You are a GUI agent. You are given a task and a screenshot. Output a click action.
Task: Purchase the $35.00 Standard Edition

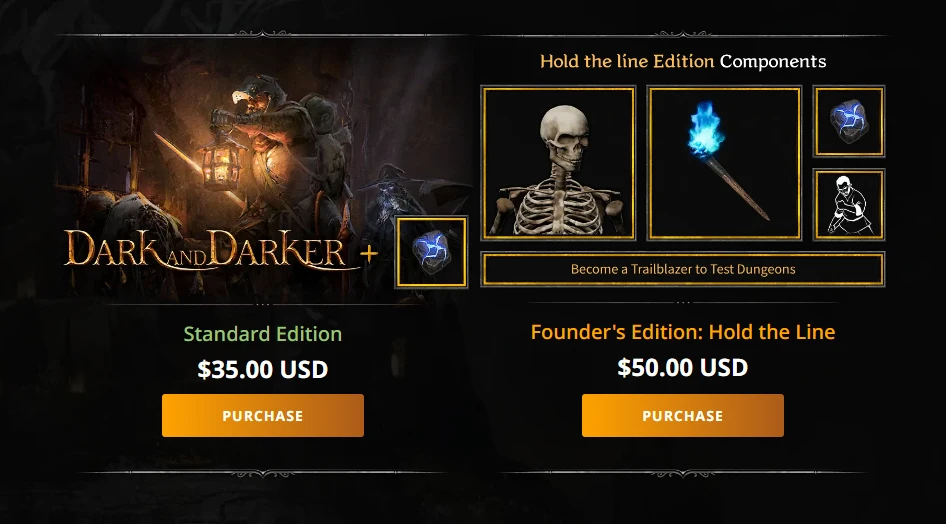click(262, 415)
